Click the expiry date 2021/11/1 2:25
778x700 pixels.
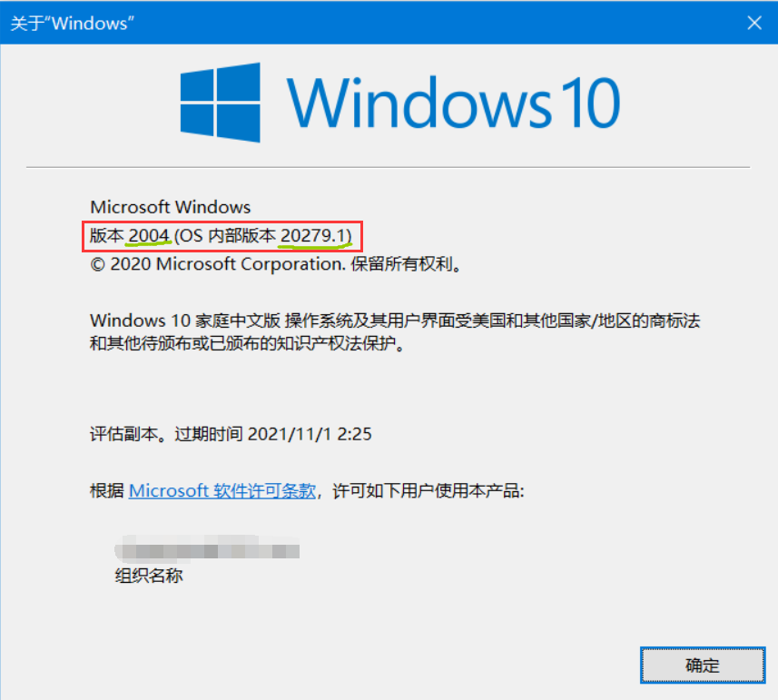pyautogui.click(x=310, y=434)
